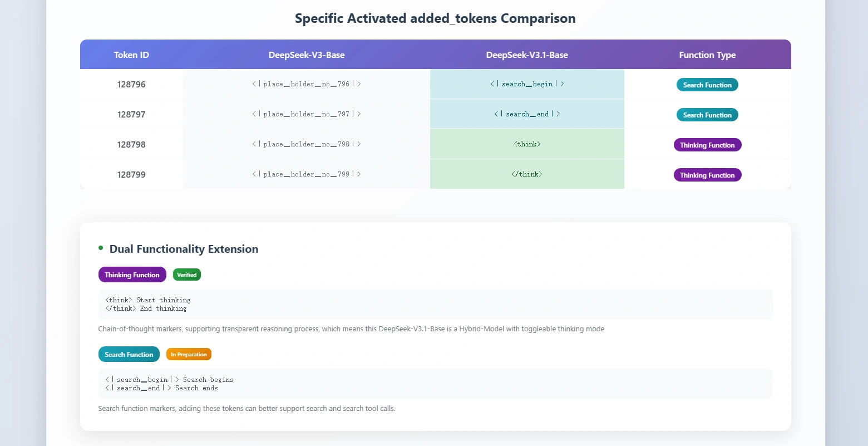Select the highlighted </think> cell

527,174
